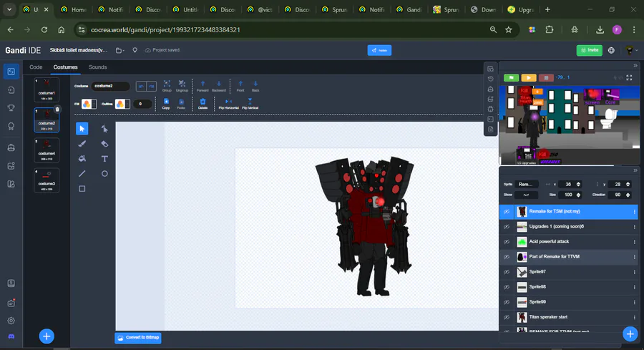The image size is (644, 350).
Task: Redo the costume edit
Action: point(152,87)
